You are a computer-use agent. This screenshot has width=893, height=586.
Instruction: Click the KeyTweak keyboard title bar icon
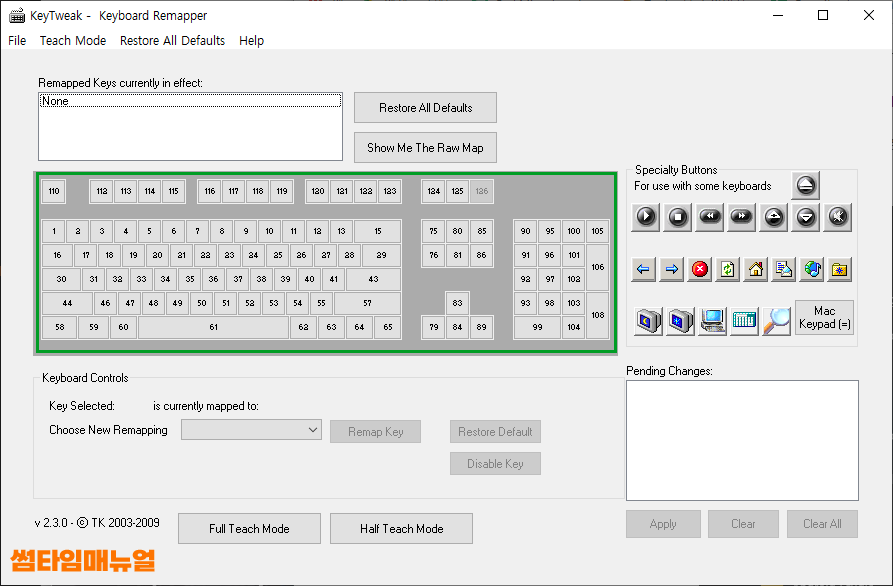[x=17, y=15]
